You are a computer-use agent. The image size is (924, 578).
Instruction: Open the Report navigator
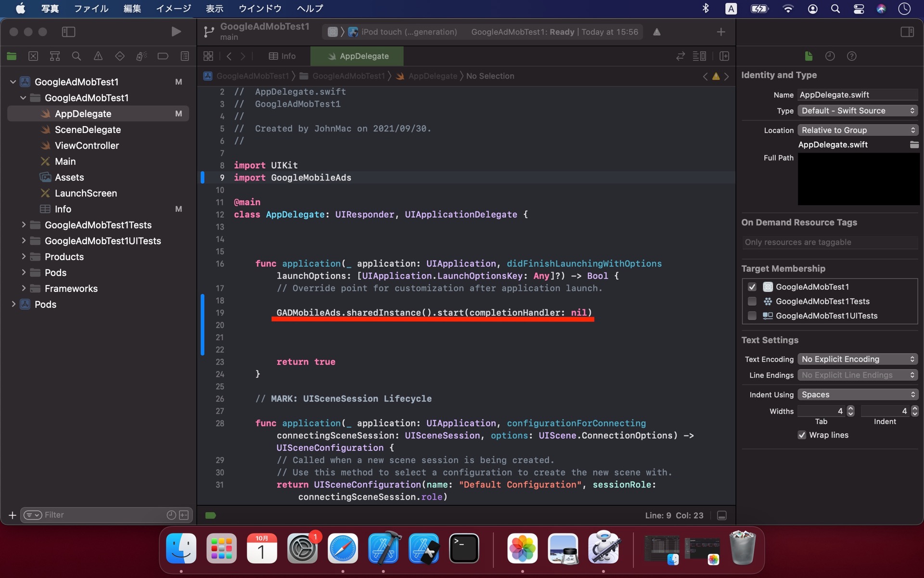(184, 56)
